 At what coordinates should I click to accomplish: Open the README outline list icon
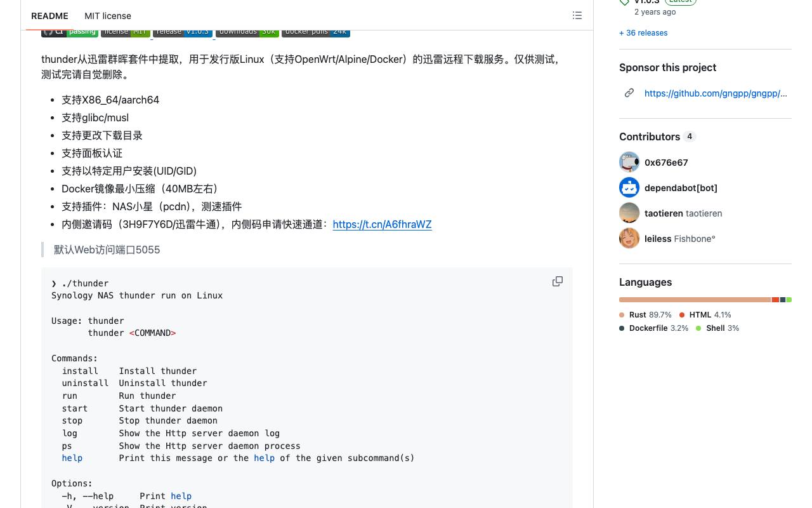pos(577,15)
